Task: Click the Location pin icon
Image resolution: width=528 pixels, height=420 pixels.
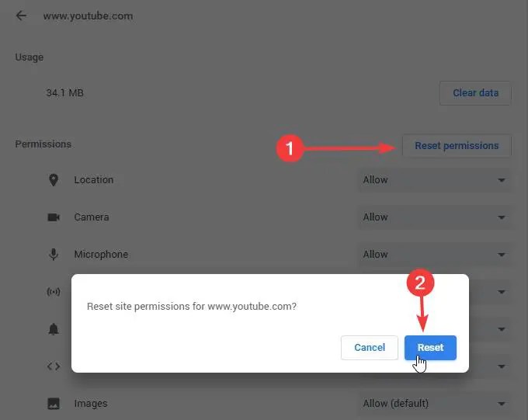Action: pyautogui.click(x=54, y=180)
